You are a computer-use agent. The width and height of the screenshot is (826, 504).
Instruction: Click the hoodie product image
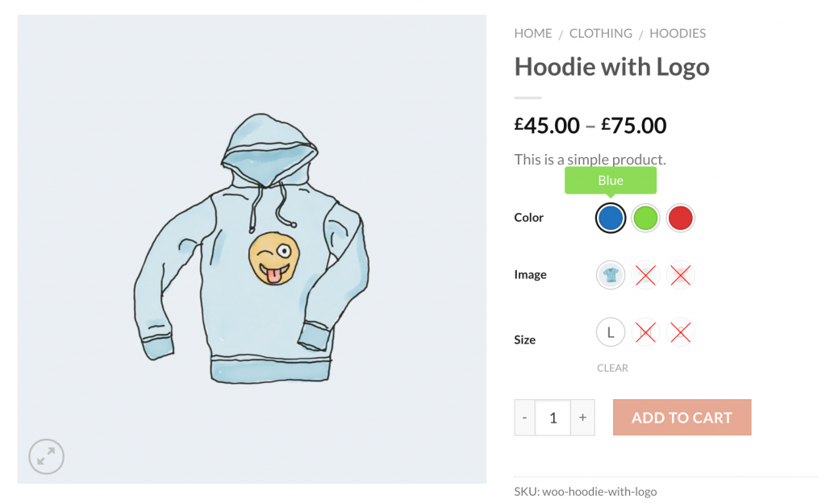[x=252, y=250]
